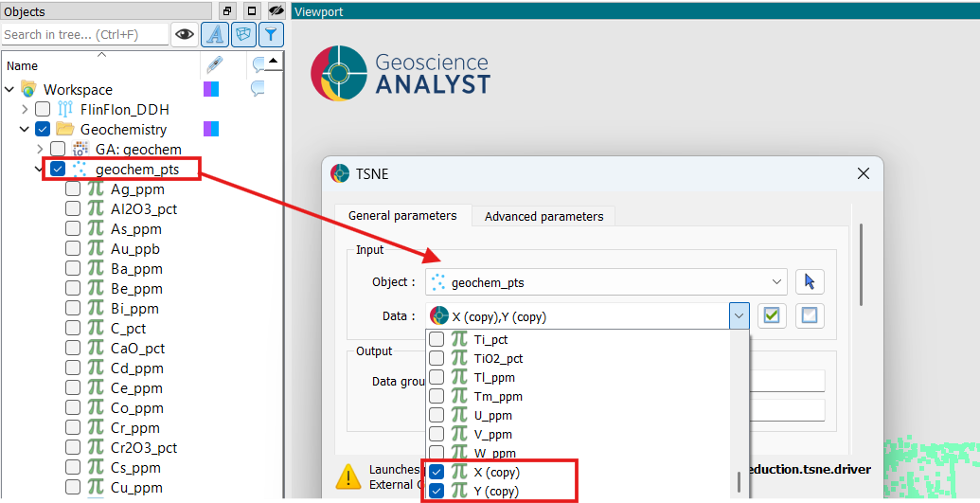
Task: Click the Objects tree scroll-up arrow
Action: coord(273,62)
